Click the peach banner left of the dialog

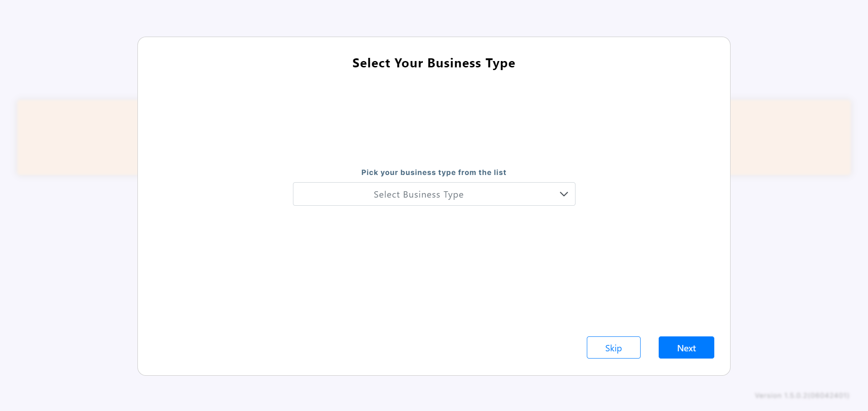point(77,137)
